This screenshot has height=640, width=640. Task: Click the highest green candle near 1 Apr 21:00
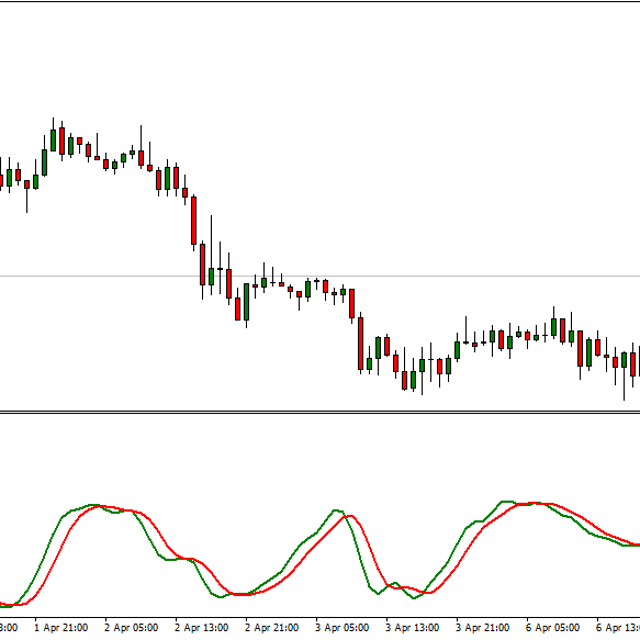click(x=53, y=140)
